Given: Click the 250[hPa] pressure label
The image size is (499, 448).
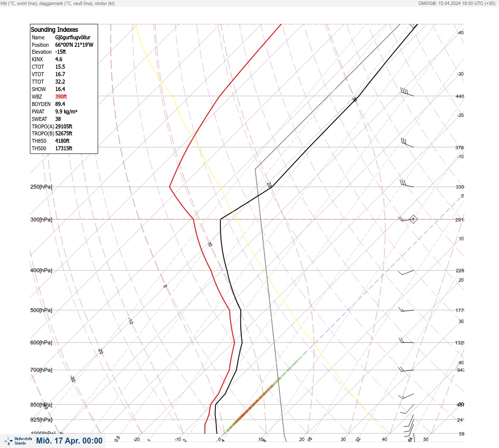Looking at the screenshot, I should click(41, 187).
